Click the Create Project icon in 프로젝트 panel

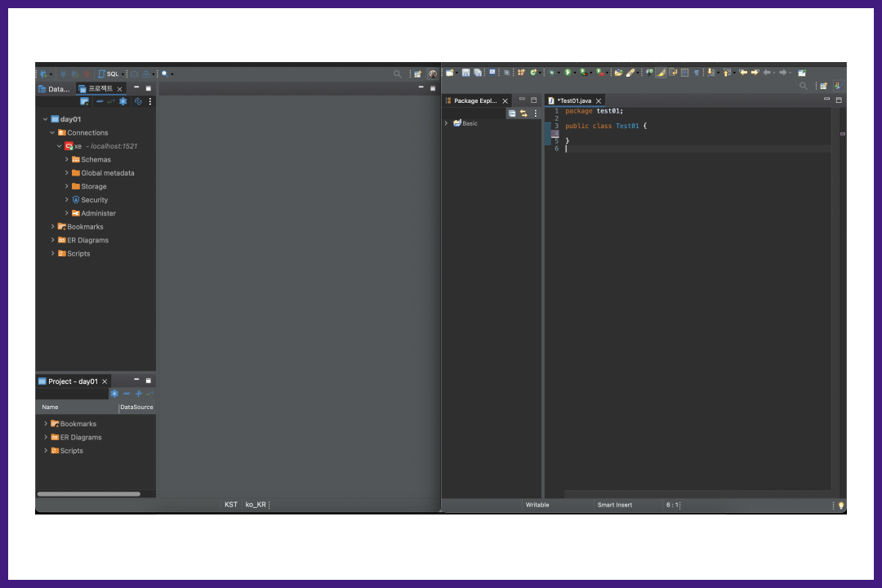click(84, 101)
